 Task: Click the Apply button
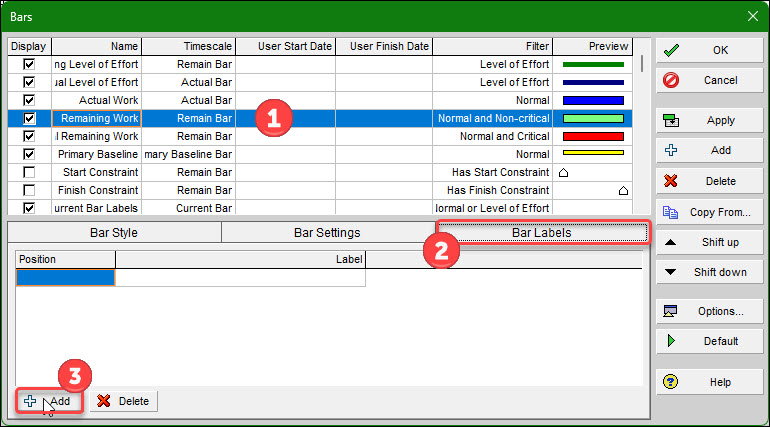709,120
